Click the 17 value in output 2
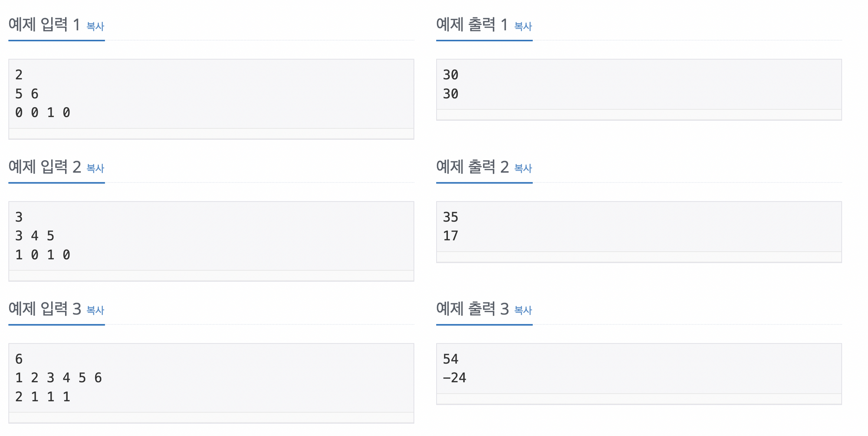The width and height of the screenshot is (868, 436). [x=450, y=235]
